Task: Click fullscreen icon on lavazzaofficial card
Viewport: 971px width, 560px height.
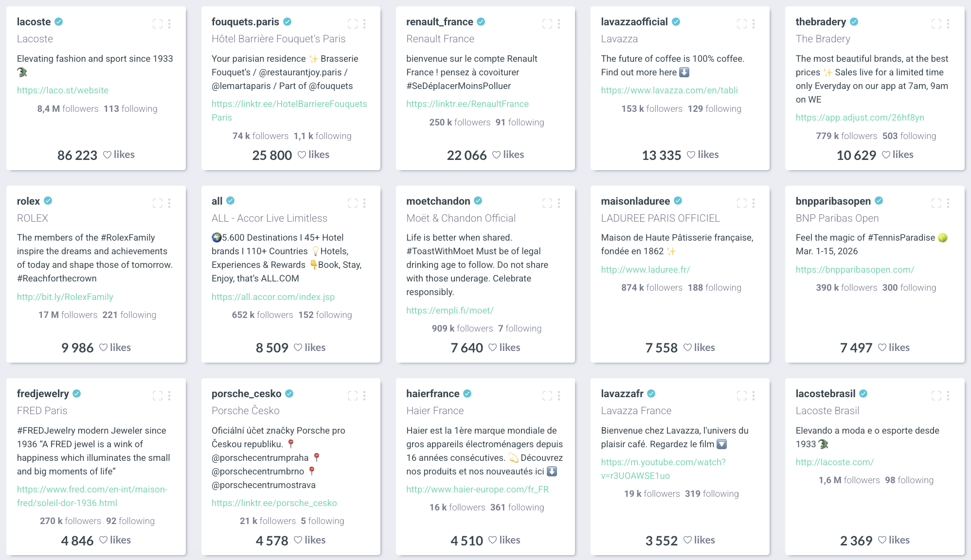Action: 742,23
